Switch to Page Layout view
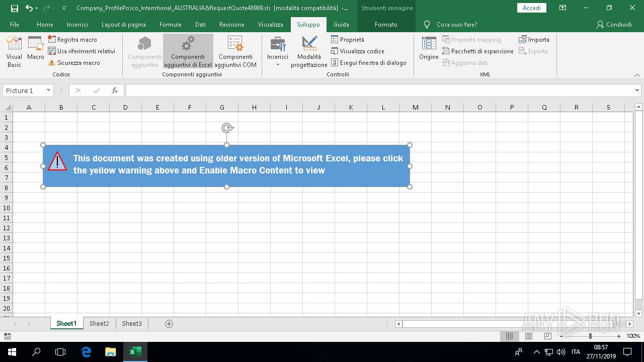 point(528,336)
